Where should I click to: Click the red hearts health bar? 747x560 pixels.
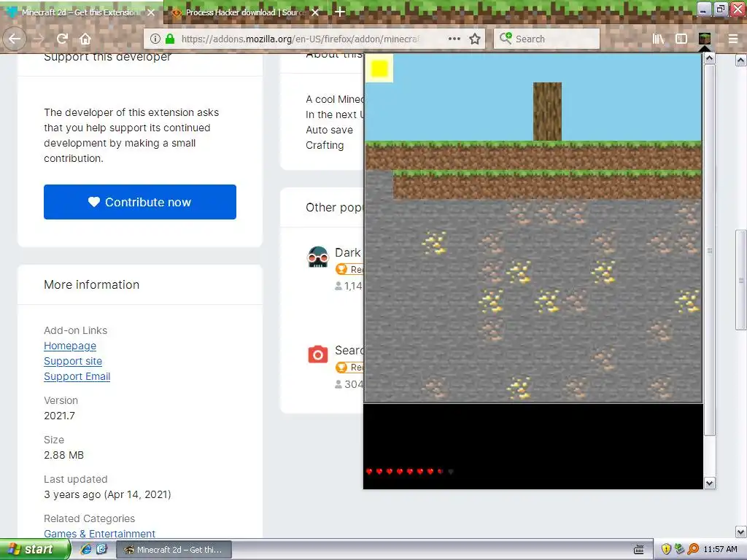(x=410, y=472)
